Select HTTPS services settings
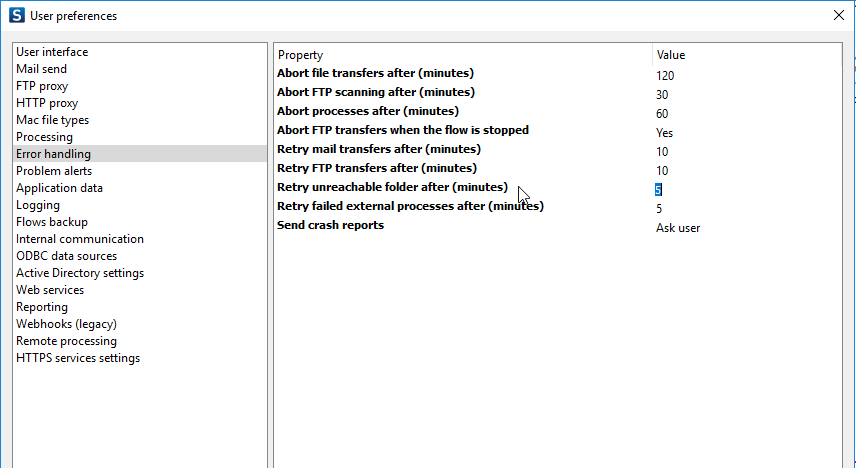 pyautogui.click(x=78, y=358)
